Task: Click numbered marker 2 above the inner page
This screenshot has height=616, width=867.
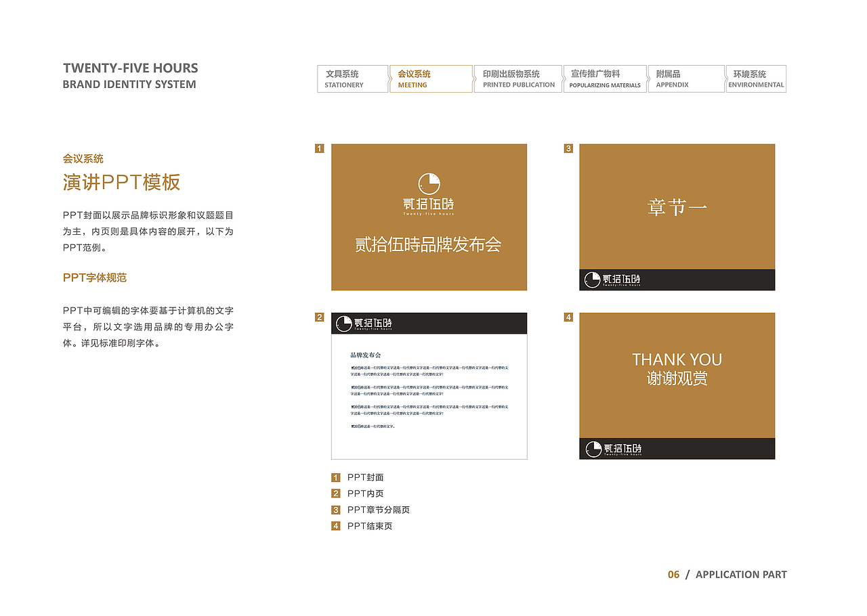Action: coord(318,315)
